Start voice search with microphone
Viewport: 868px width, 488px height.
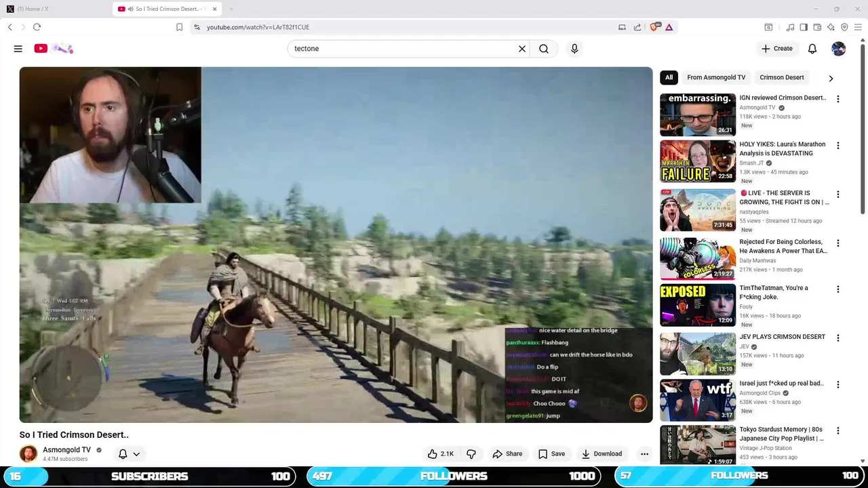tap(574, 49)
